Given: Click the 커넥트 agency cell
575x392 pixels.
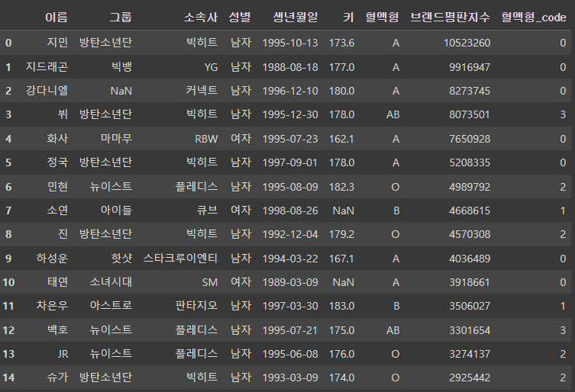Looking at the screenshot, I should [x=202, y=91].
